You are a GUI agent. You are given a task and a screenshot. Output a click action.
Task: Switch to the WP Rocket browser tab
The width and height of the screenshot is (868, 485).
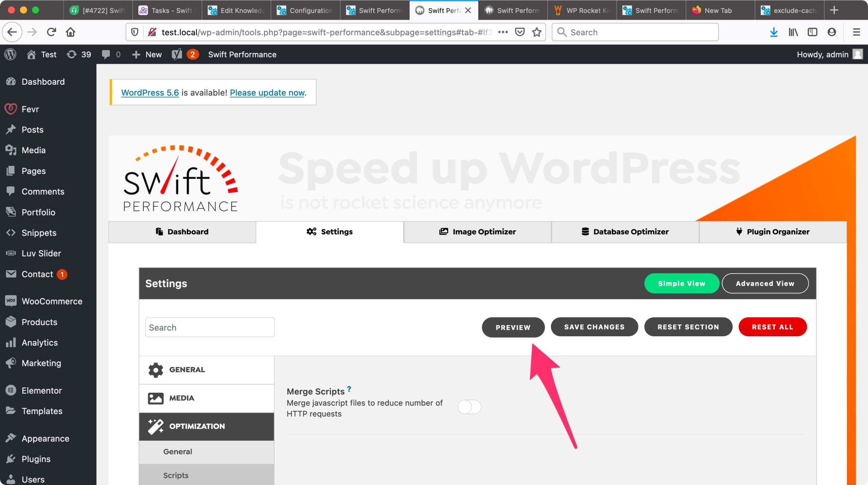pyautogui.click(x=582, y=10)
